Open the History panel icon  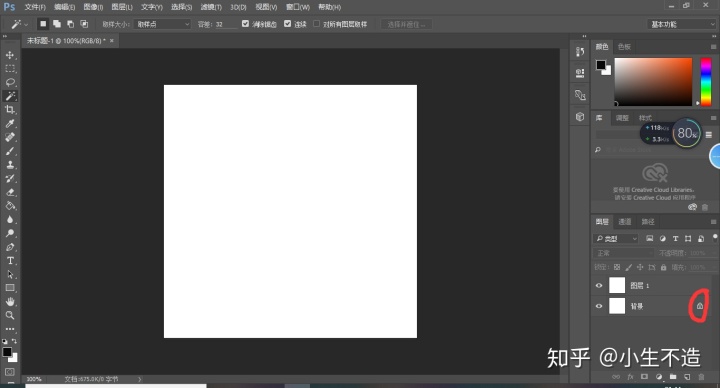click(580, 52)
